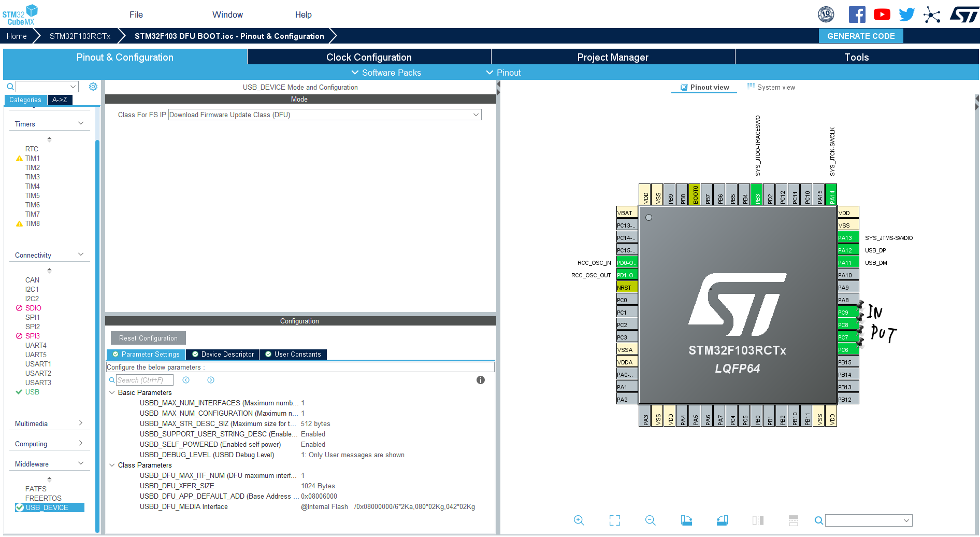Click the parameter search field
Image resolution: width=980 pixels, height=537 pixels.
(x=145, y=380)
